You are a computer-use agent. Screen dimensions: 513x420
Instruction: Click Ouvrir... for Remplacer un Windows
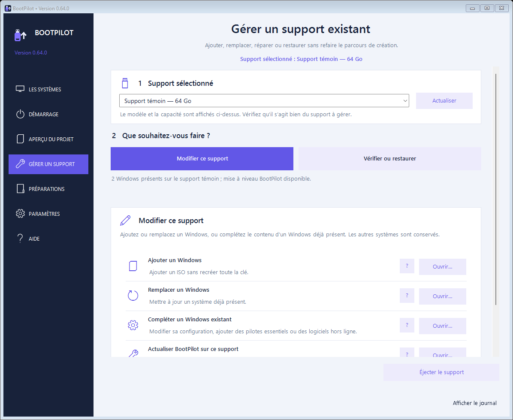[x=442, y=296]
